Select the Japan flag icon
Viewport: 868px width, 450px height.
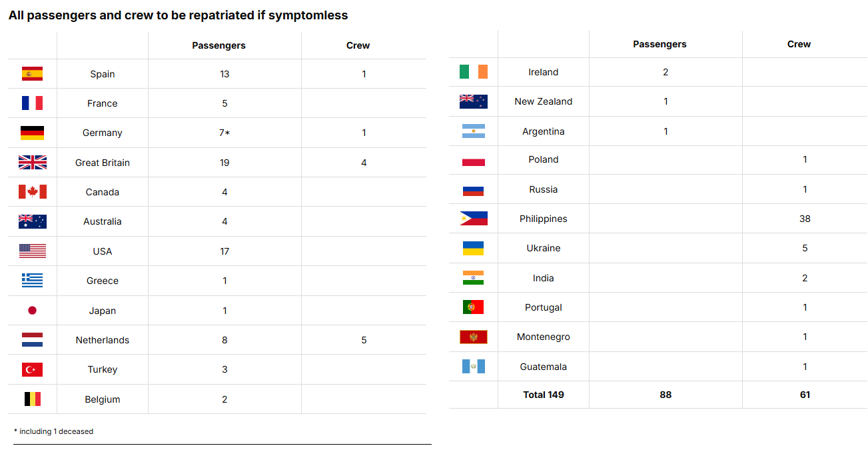click(x=32, y=310)
